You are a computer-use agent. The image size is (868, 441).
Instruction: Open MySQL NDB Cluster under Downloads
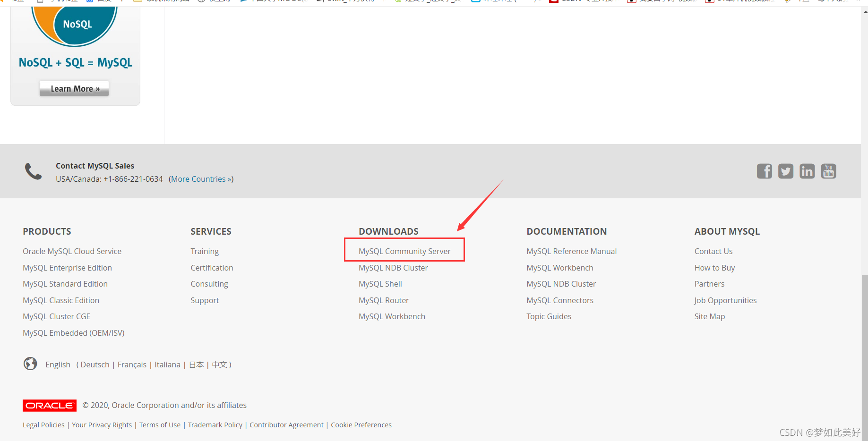393,268
